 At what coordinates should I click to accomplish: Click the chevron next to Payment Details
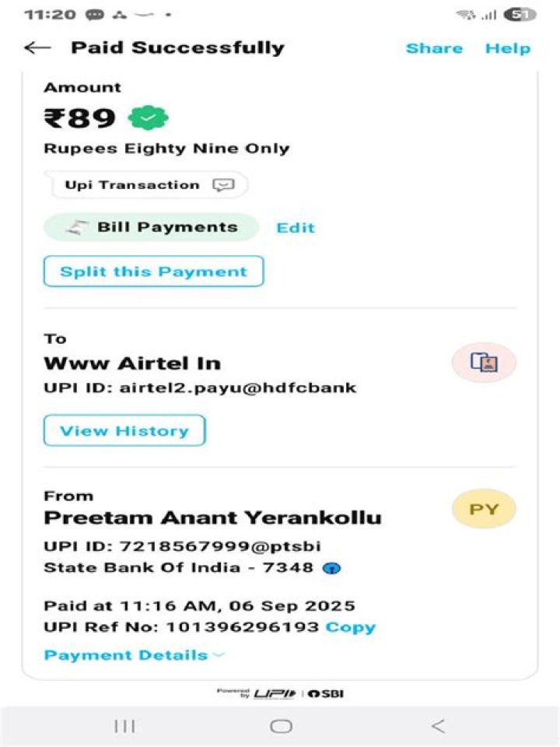pyautogui.click(x=219, y=655)
